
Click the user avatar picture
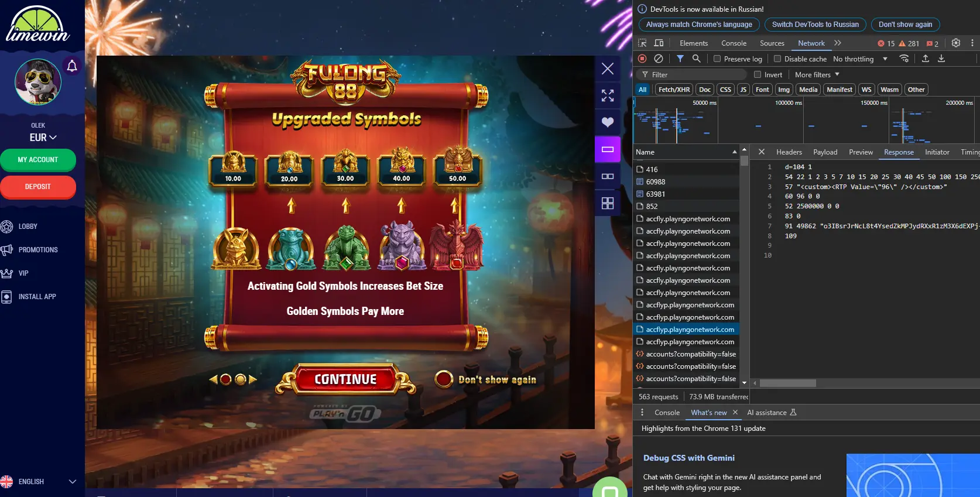tap(38, 82)
